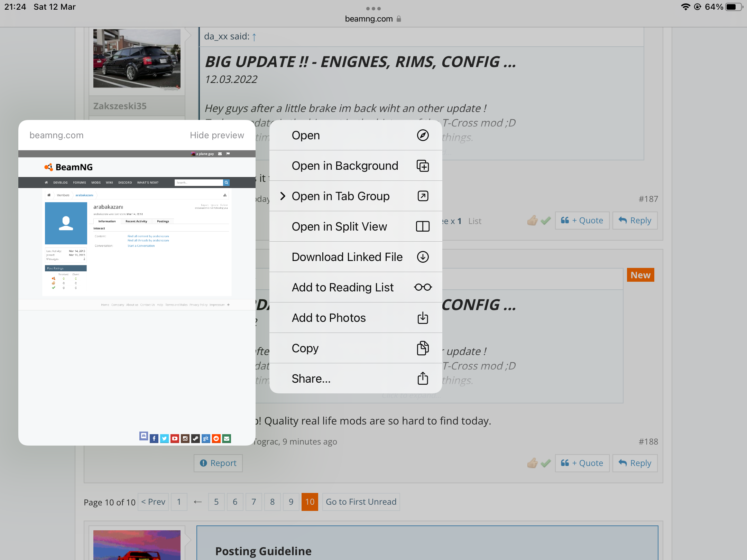Tap the Add to Reading List glasses icon

tap(423, 287)
